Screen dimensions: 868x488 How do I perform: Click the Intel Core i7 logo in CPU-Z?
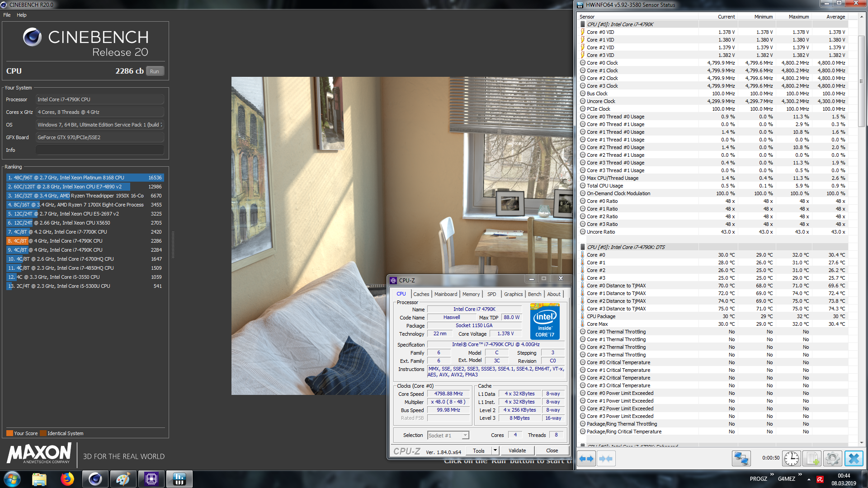pos(545,321)
